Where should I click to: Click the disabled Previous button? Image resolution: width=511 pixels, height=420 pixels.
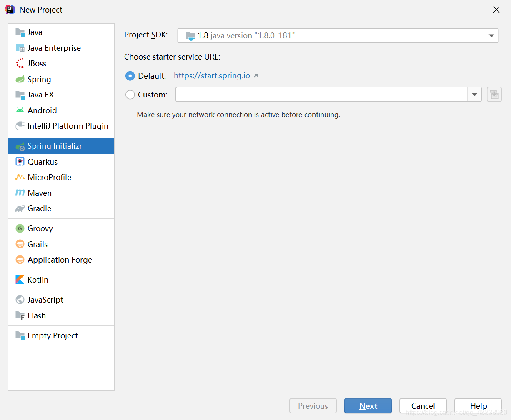click(x=313, y=406)
